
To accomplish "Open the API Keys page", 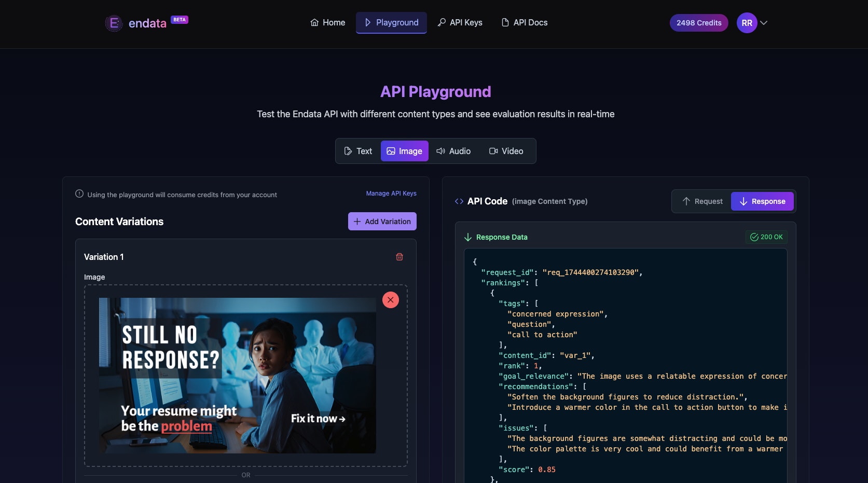I will [460, 23].
